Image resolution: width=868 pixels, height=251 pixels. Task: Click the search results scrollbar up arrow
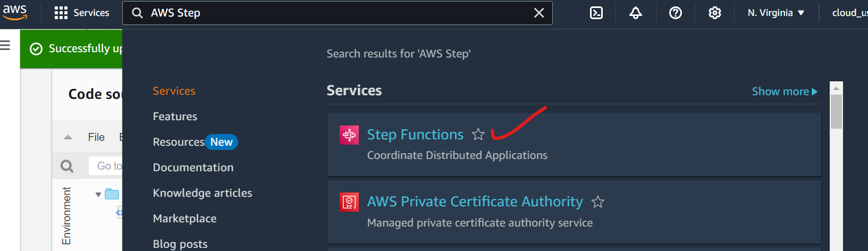tap(836, 88)
